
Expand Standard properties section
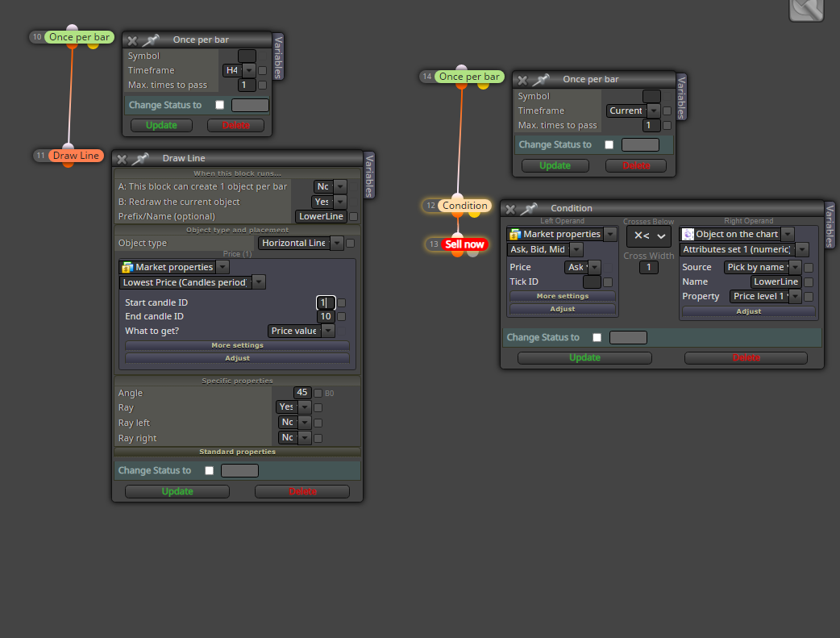click(x=237, y=452)
